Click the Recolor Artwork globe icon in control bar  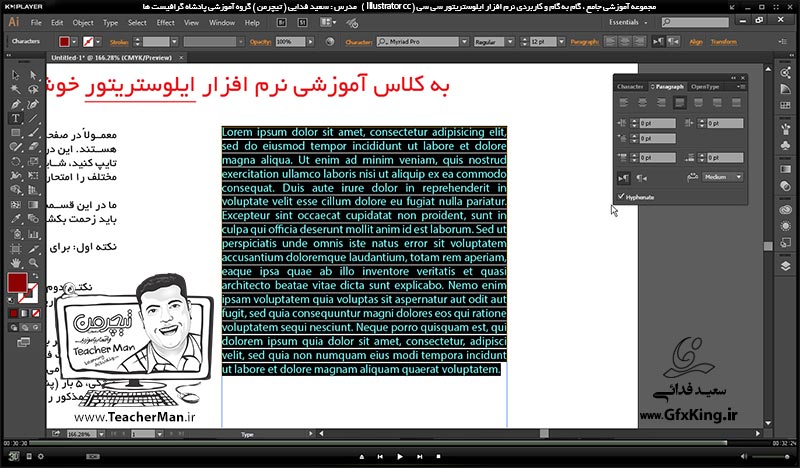pos(330,42)
